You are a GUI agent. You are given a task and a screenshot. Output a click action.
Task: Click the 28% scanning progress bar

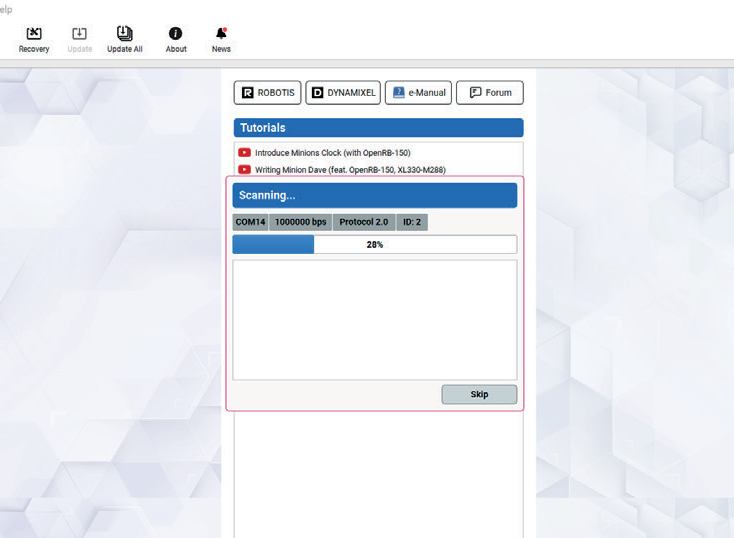374,244
